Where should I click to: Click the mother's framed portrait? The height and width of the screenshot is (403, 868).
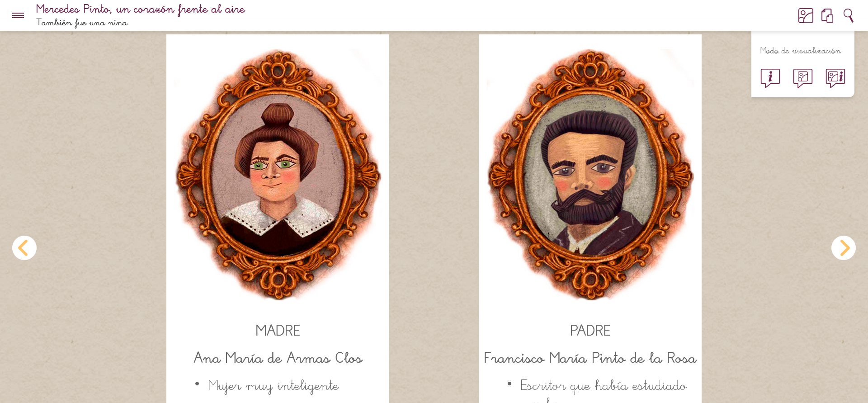[x=278, y=174]
